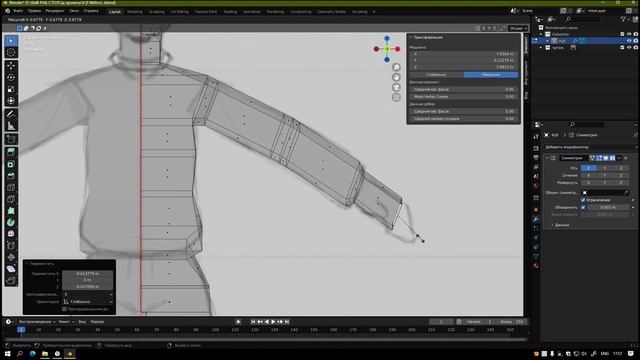Open the Воспроизведение timeline menu
Screen dimensions: 640x360
tap(37, 322)
